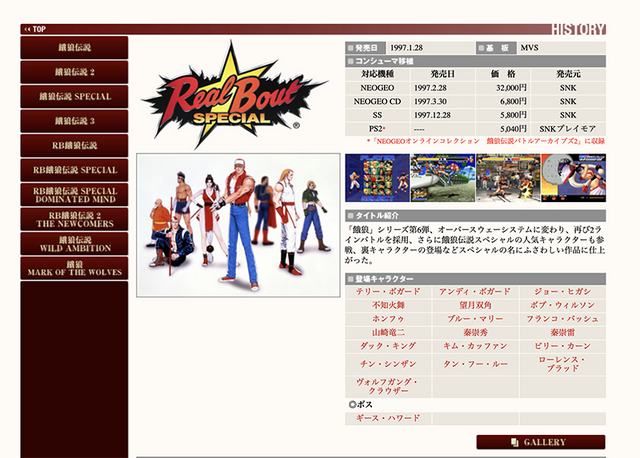Click the 不知火舞 character link

tap(388, 305)
